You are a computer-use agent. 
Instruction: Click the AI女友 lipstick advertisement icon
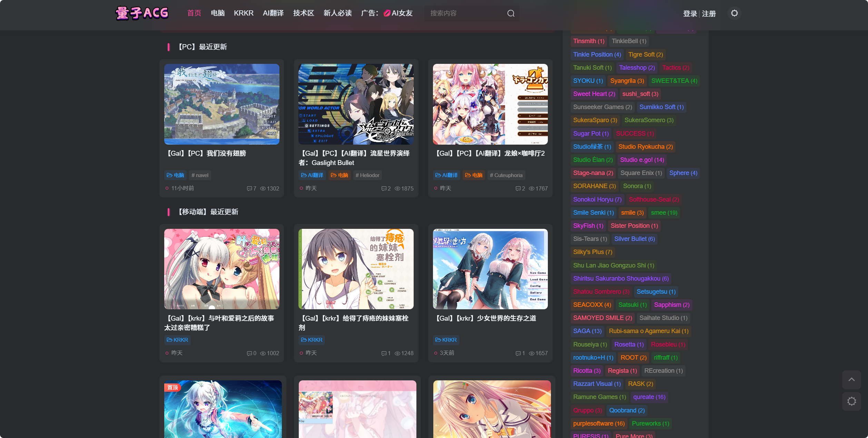pyautogui.click(x=387, y=13)
